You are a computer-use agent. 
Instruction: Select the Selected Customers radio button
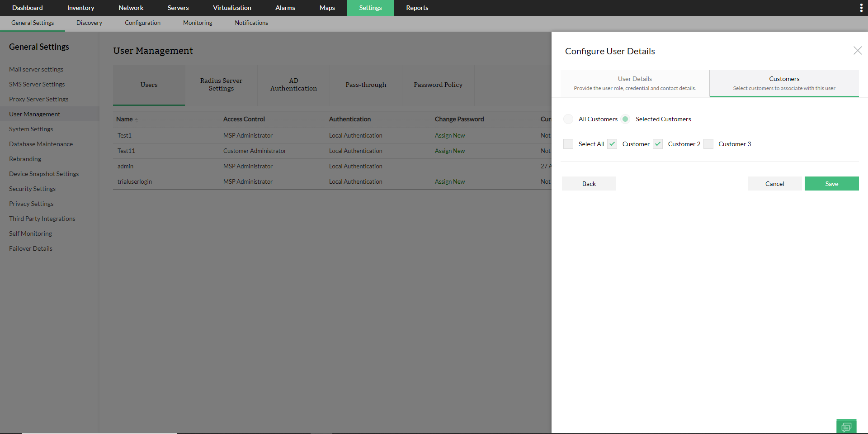pos(625,119)
